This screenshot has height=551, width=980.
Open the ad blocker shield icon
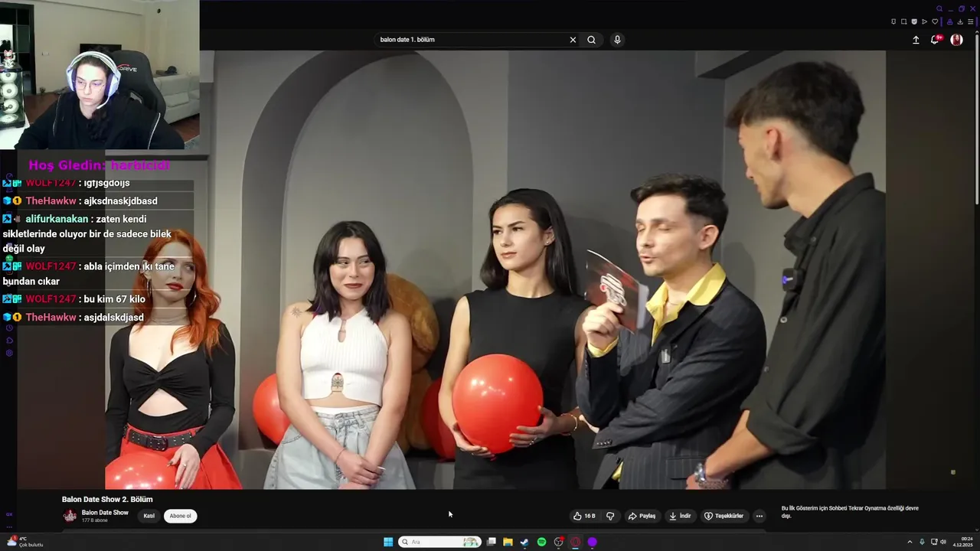click(914, 21)
